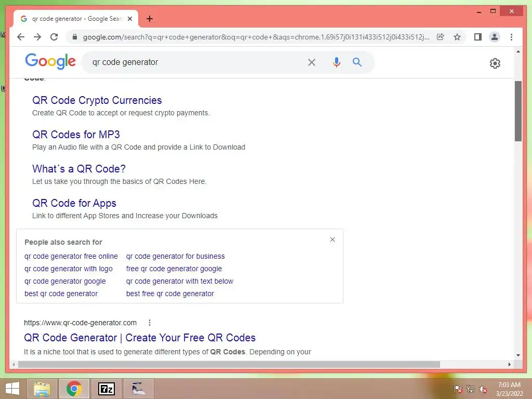Screen dimensions: 532x399
Task: Open QR Codes for MP3 link
Action: click(x=76, y=135)
